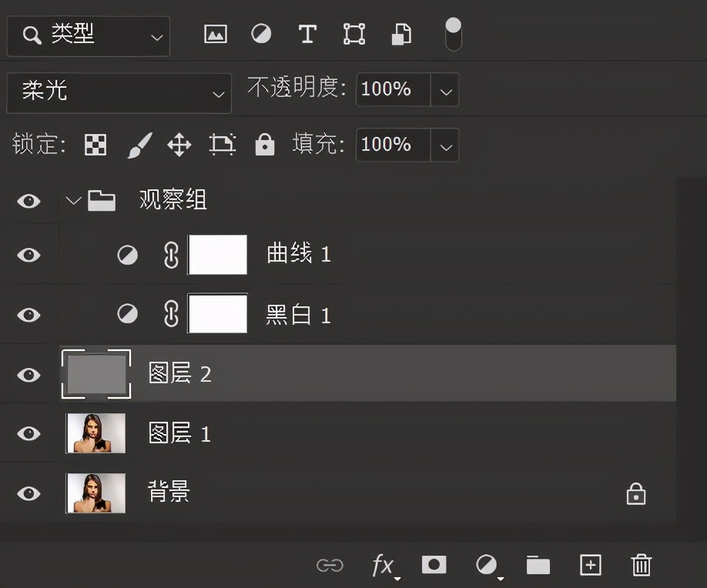707x588 pixels.
Task: Lock transparent pixels
Action: (x=95, y=145)
